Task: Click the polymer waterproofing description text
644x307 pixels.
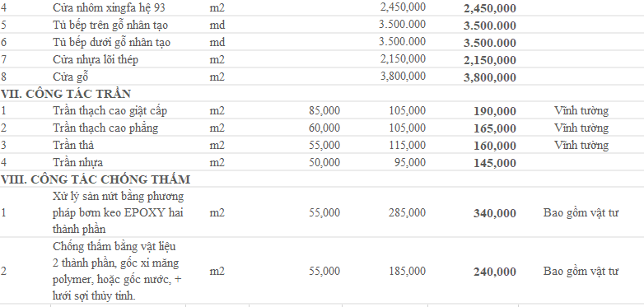Action: point(117,271)
